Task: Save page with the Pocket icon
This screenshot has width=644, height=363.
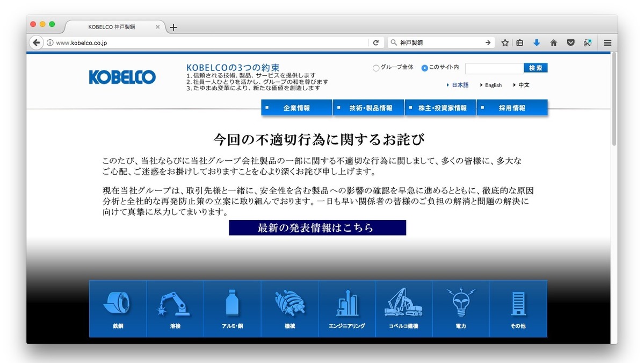Action: [570, 43]
